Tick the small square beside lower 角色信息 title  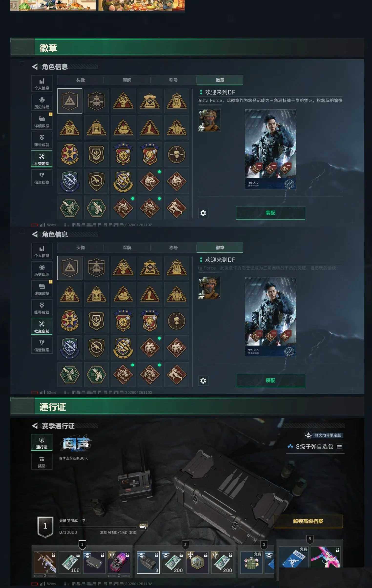point(22,231)
